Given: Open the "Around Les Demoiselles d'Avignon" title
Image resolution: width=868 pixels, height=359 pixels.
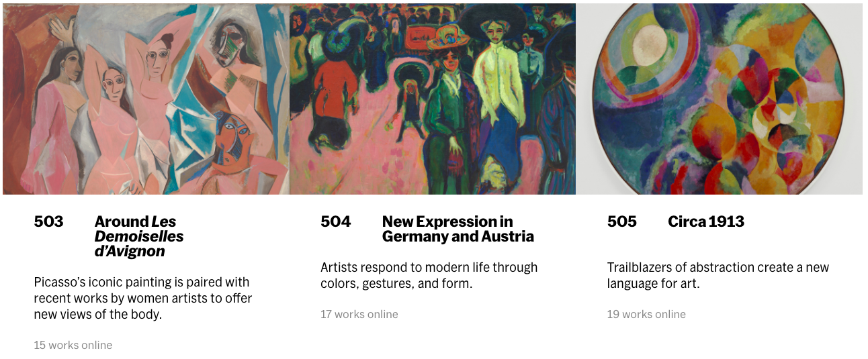Looking at the screenshot, I should click(139, 236).
